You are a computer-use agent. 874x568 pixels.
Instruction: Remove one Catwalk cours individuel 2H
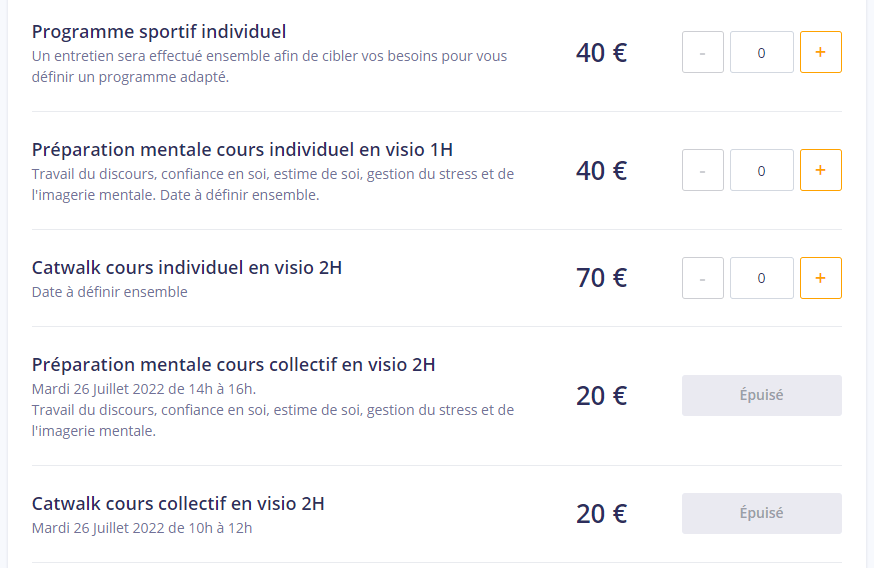point(703,278)
